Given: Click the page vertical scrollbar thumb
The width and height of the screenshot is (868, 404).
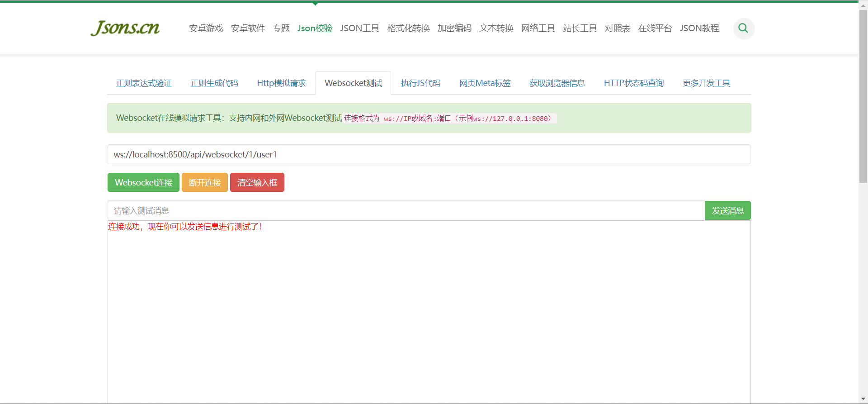Looking at the screenshot, I should [863, 96].
